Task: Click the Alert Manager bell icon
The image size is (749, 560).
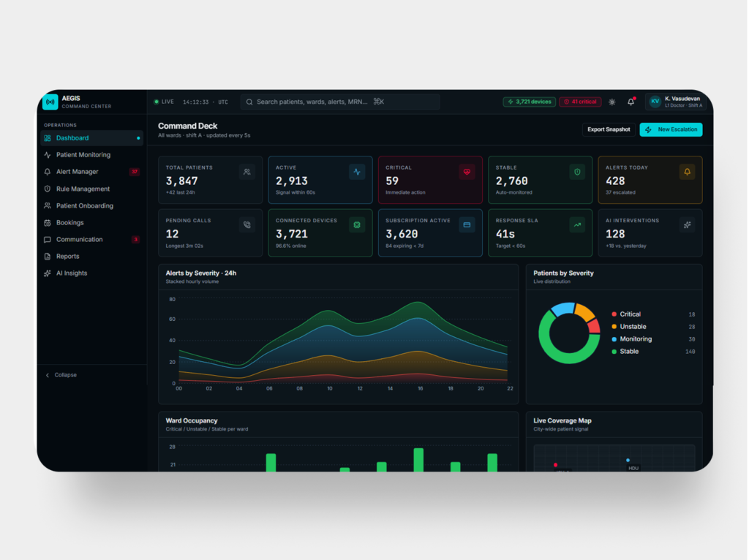Action: pos(48,171)
